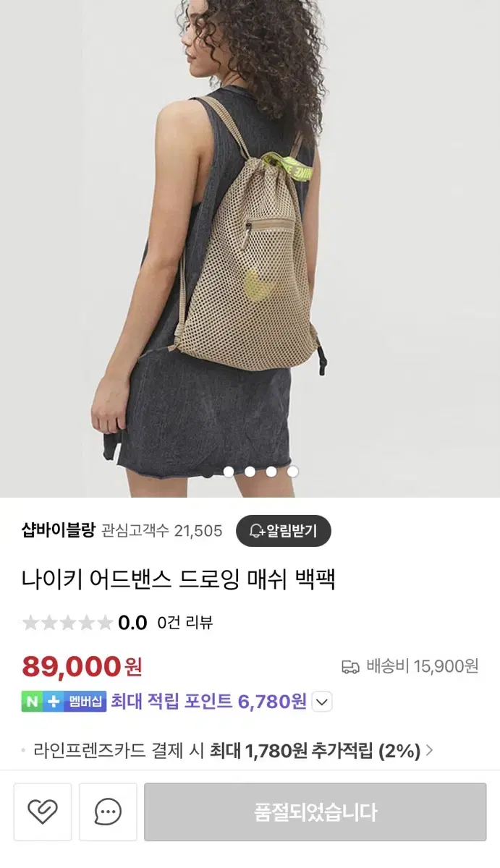
Task: Expand the 최대 적립 포인트 dropdown chevron
Action: coord(323,702)
